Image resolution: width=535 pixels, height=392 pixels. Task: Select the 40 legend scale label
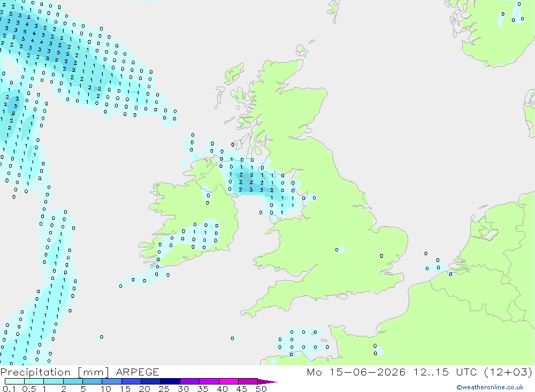tap(222, 389)
